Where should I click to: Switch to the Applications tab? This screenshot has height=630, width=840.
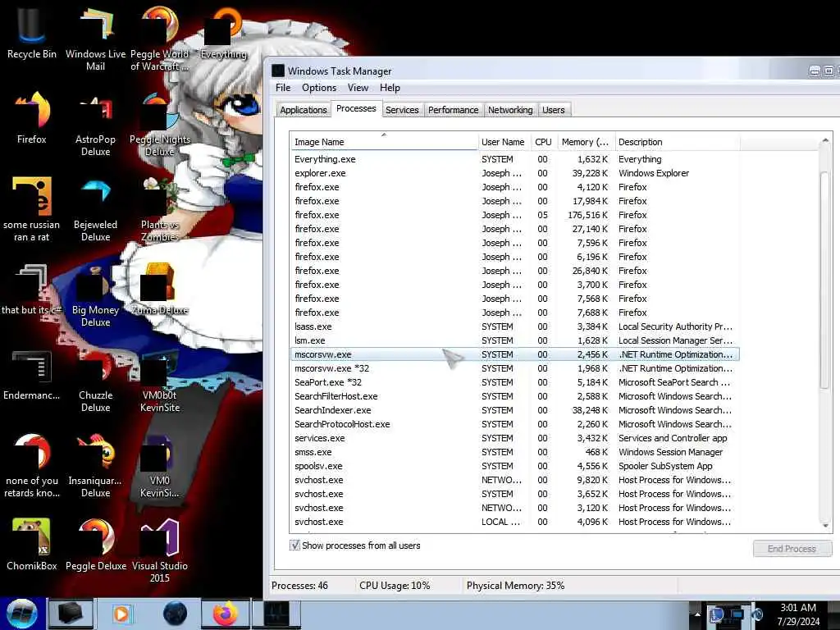(304, 110)
